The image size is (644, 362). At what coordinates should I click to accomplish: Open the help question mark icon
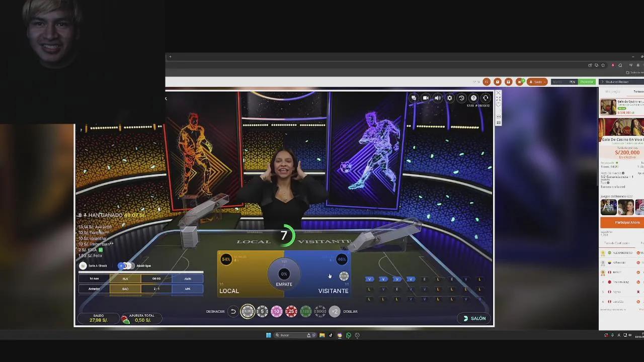click(474, 99)
